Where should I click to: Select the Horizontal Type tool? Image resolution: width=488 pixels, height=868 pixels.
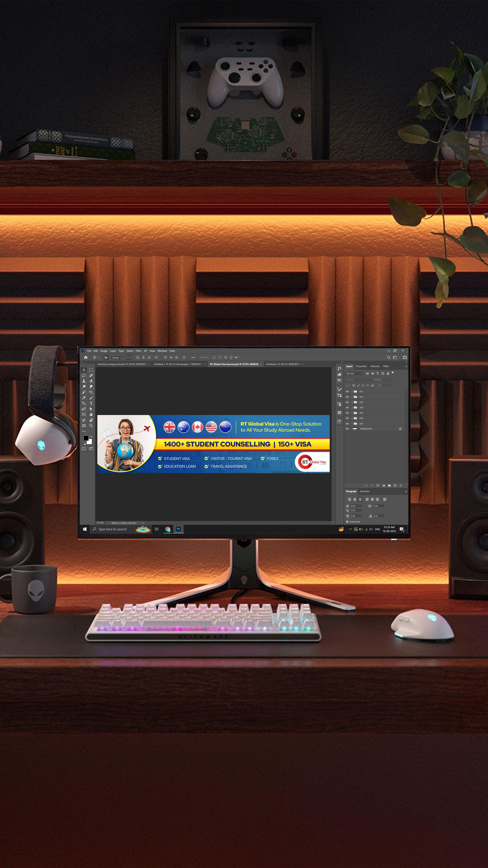[x=91, y=403]
